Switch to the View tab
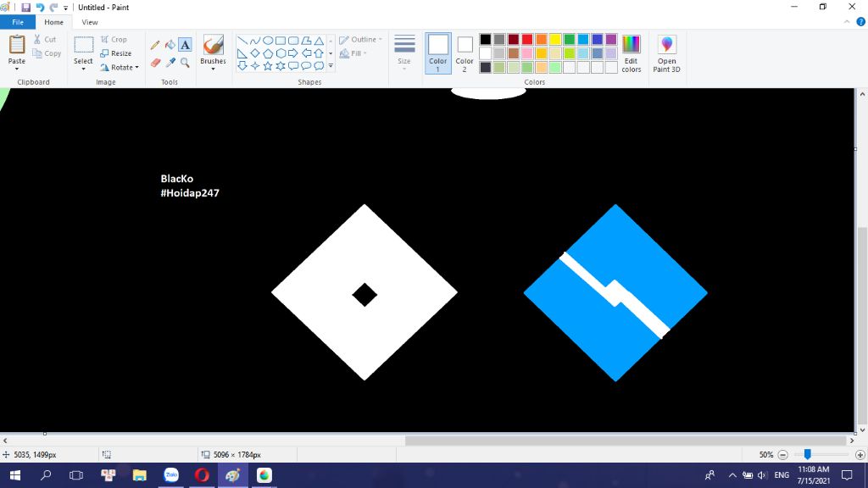The image size is (868, 488). pyautogui.click(x=90, y=22)
